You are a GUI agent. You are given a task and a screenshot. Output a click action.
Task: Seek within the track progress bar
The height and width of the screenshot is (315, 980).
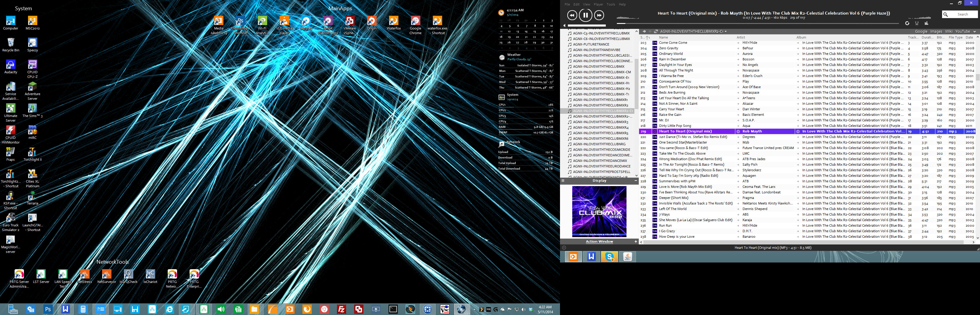(757, 23)
